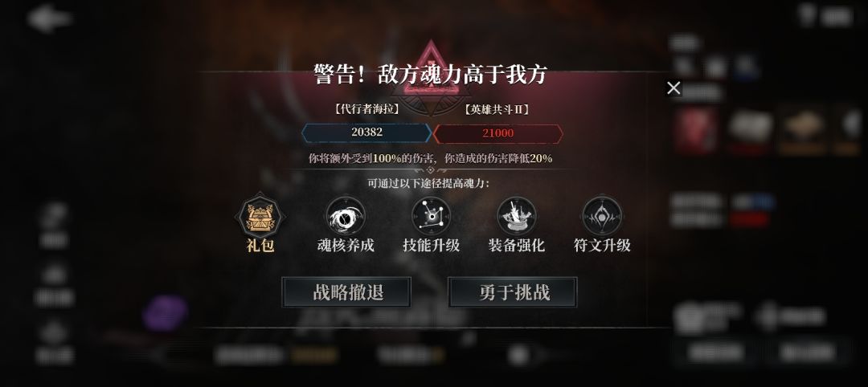Select the 代行者海拉 character label
Image resolution: width=868 pixels, height=387 pixels.
[x=366, y=109]
